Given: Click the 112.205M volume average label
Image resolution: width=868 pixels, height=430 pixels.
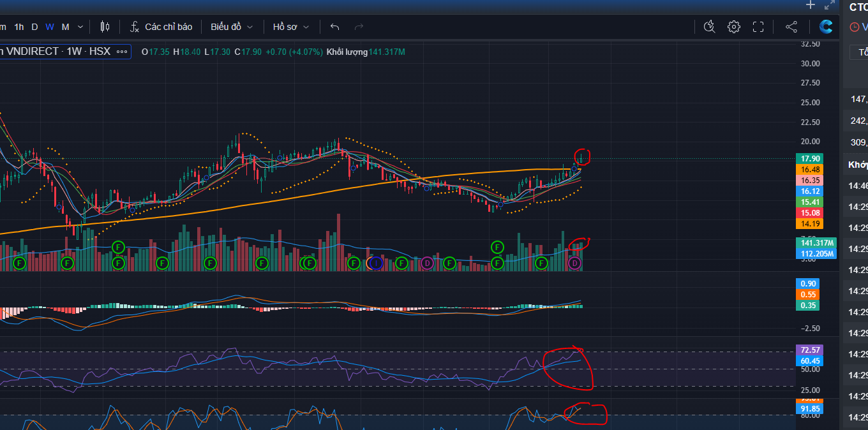Looking at the screenshot, I should [x=818, y=254].
